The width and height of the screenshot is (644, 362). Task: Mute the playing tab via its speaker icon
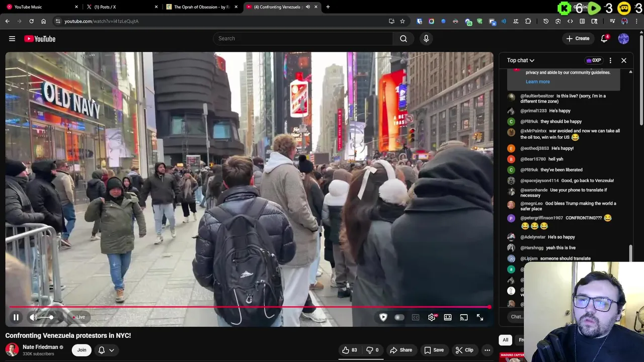coord(308,7)
